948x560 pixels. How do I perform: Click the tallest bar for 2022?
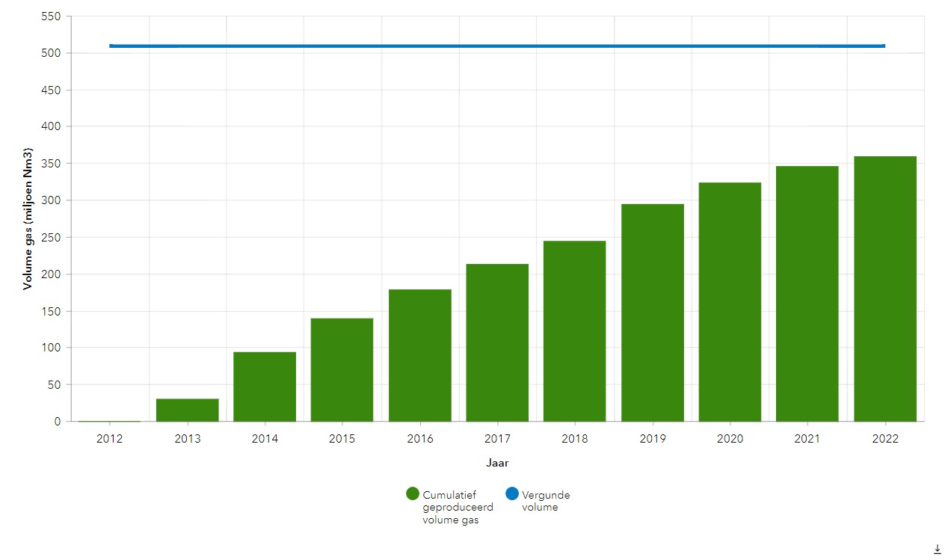pyautogui.click(x=885, y=289)
